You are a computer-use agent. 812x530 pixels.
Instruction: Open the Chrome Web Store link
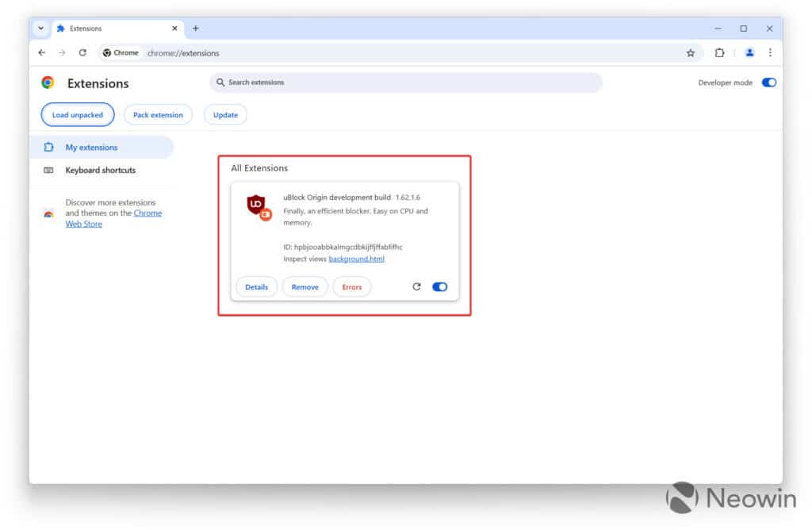tap(113, 219)
